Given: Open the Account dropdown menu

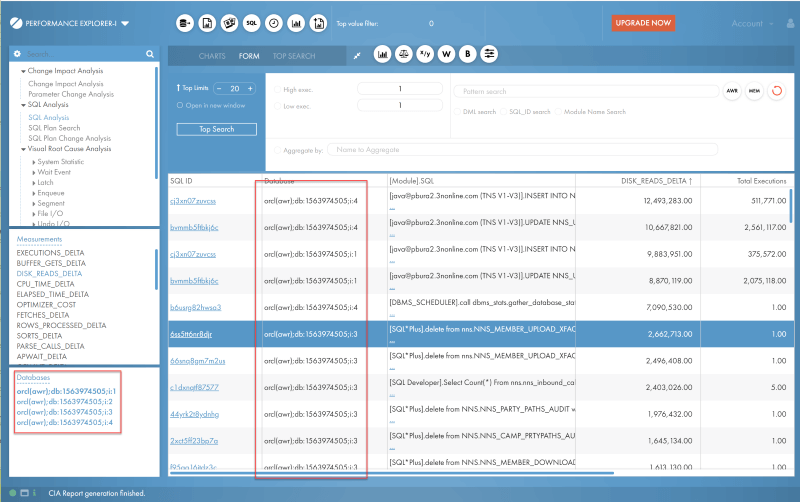Looking at the screenshot, I should point(752,23).
